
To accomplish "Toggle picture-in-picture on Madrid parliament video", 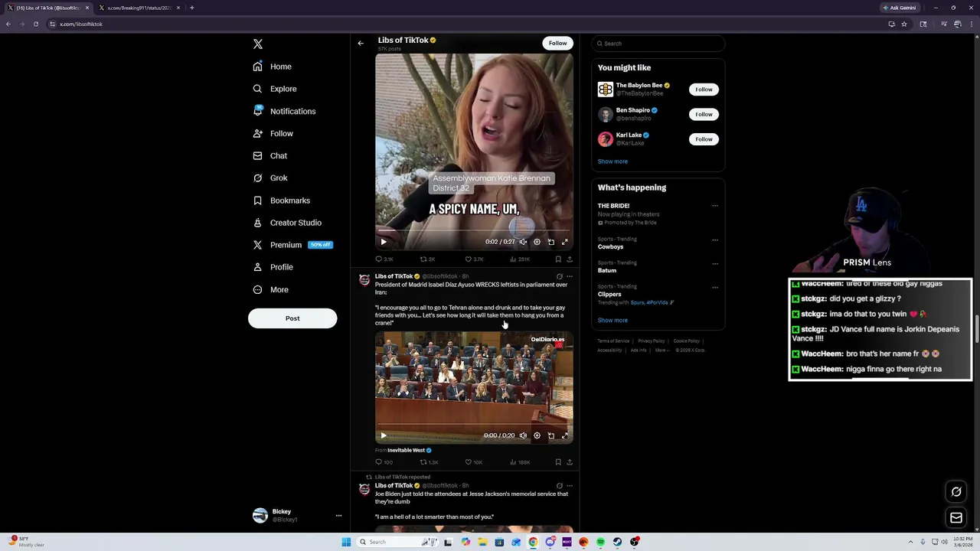I will pos(550,435).
